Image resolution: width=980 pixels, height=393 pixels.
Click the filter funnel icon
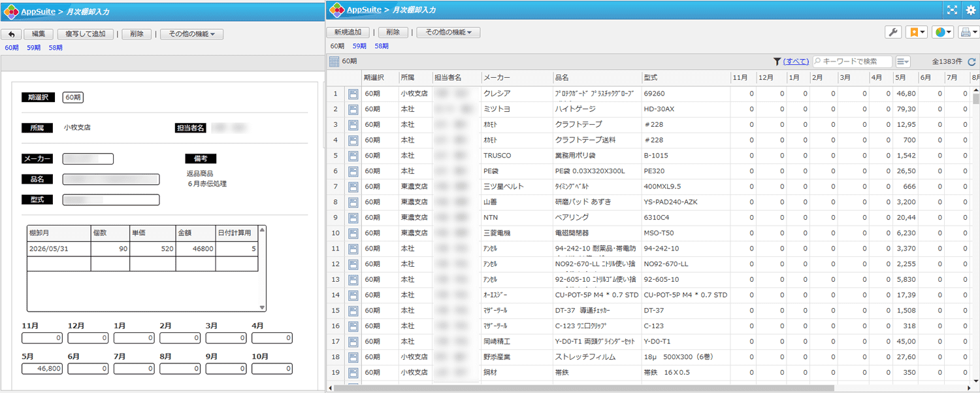(x=777, y=61)
